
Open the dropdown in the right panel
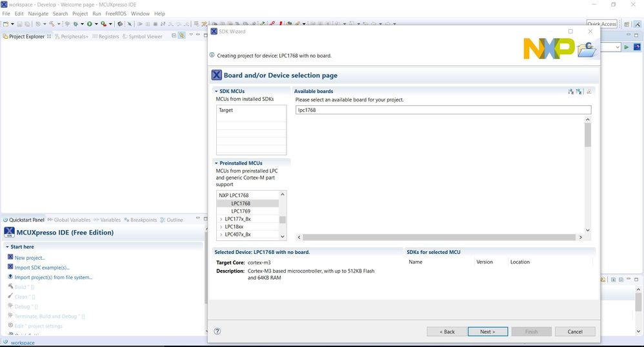pyautogui.click(x=617, y=47)
